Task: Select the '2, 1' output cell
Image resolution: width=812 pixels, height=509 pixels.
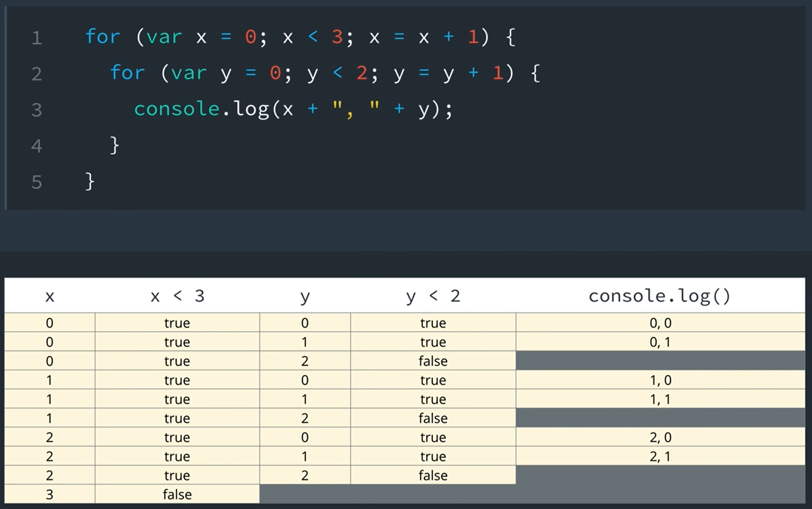Action: pos(660,456)
